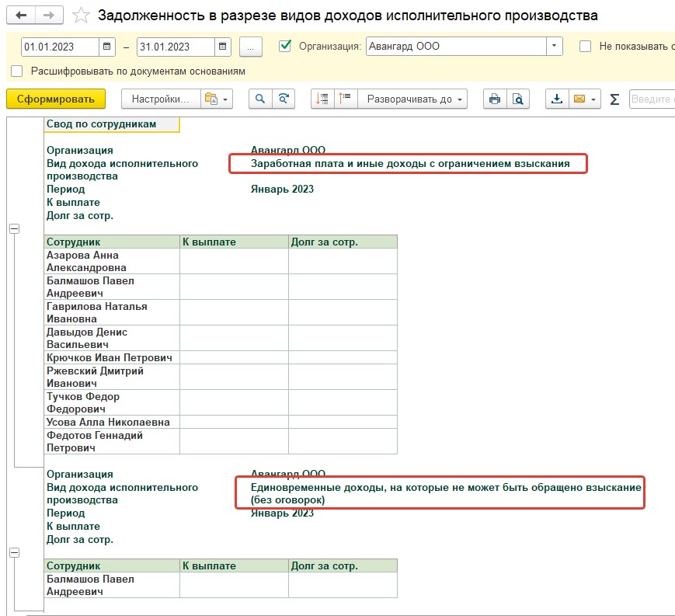Go forward with the right arrow button
Viewport: 675px width, 616px height.
click(49, 16)
